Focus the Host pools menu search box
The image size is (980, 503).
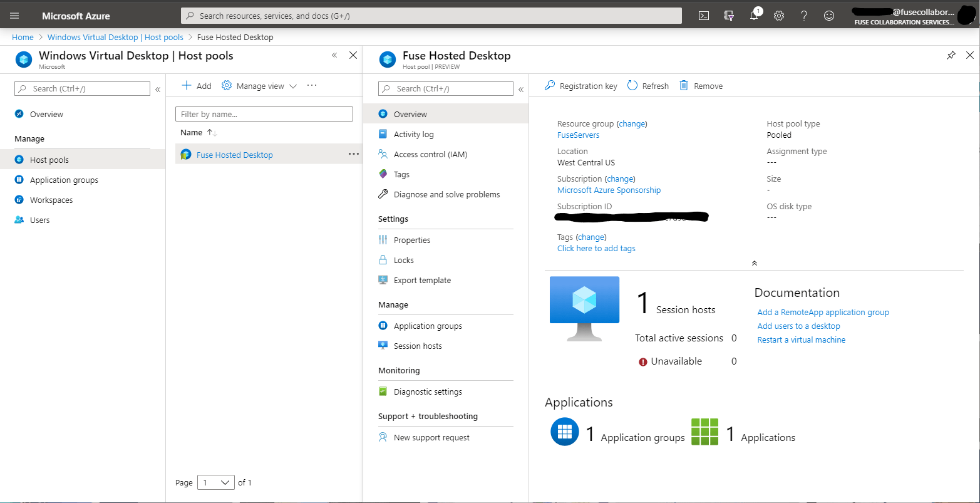82,88
